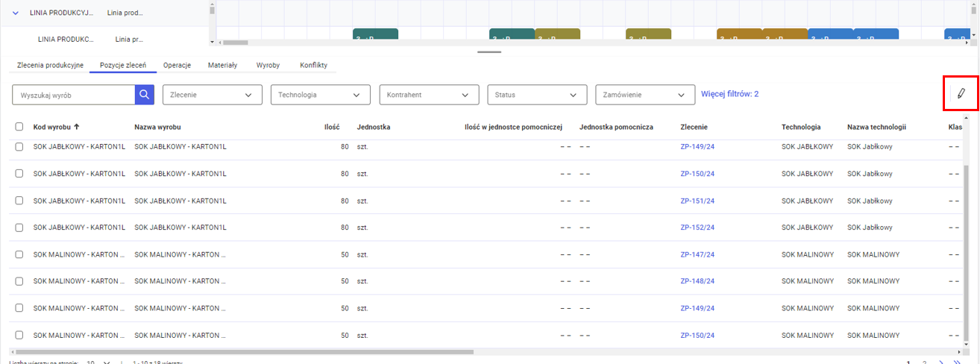The height and width of the screenshot is (364, 980).
Task: Click down arrow of production line list scrollbar
Action: [x=212, y=43]
